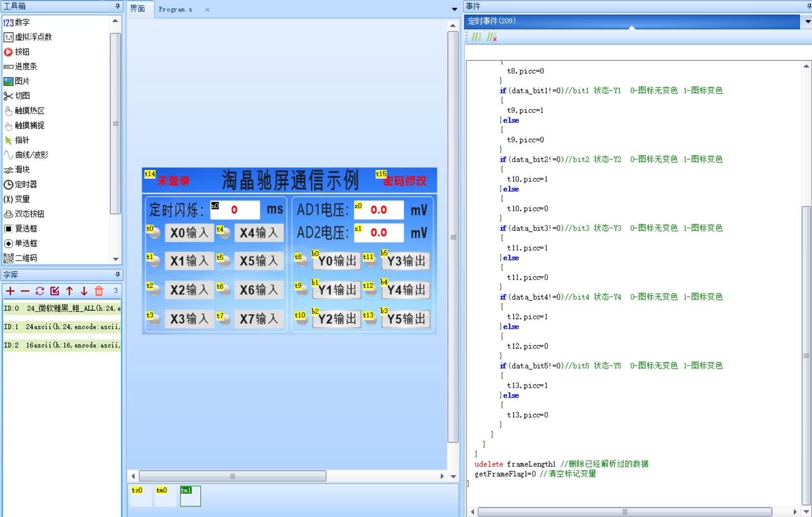Move font entry up with arrow
The width and height of the screenshot is (812, 517).
[69, 291]
